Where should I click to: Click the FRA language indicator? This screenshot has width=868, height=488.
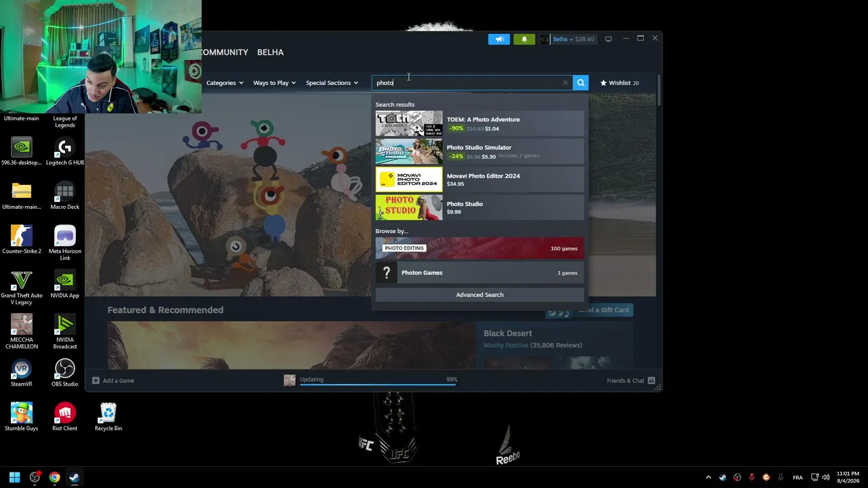click(x=797, y=477)
